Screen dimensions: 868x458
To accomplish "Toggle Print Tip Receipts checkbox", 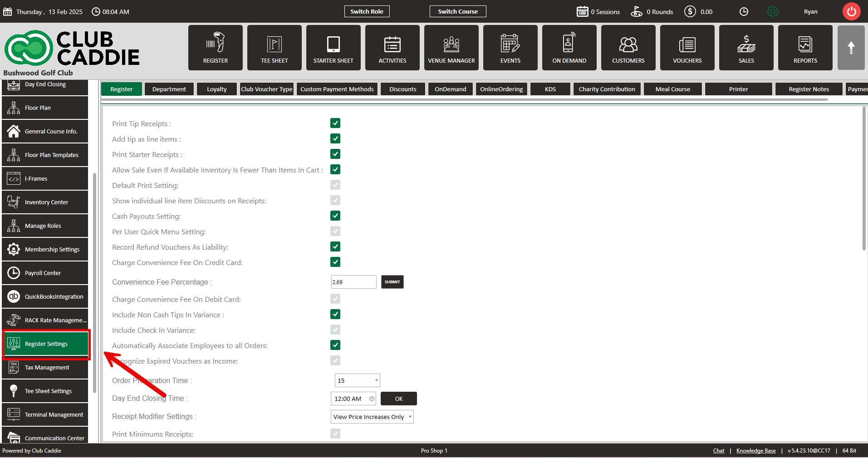I will pyautogui.click(x=335, y=123).
